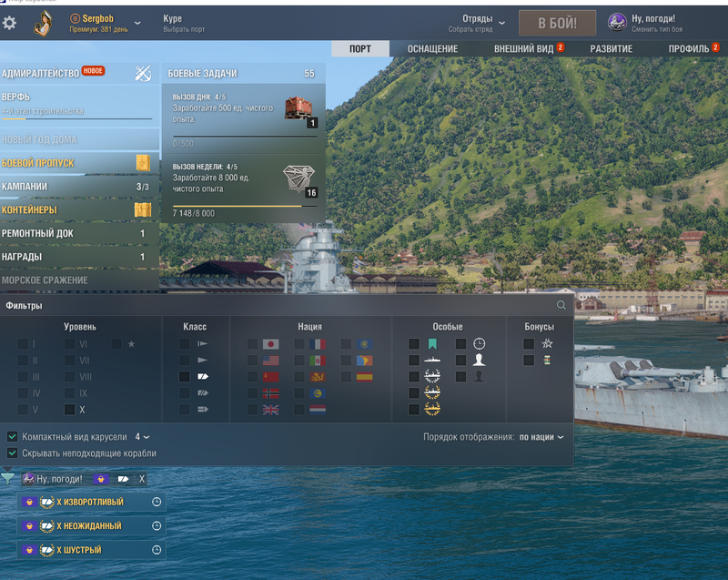
Task: Click the white ship silhouette special icon
Action: (x=432, y=360)
